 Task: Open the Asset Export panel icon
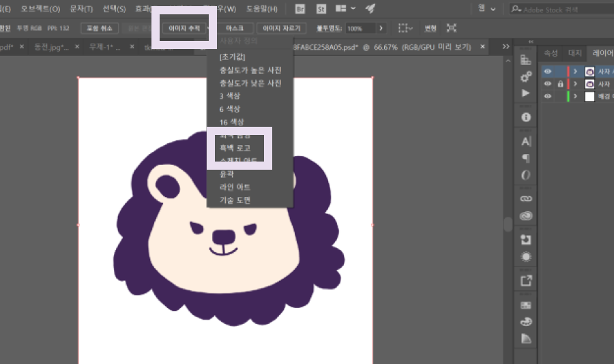click(x=526, y=280)
